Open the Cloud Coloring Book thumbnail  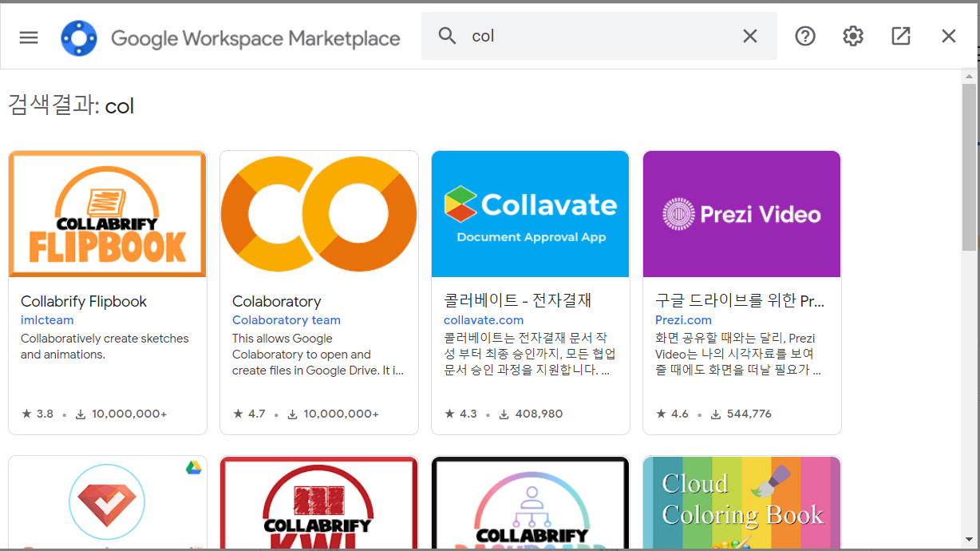pos(742,501)
